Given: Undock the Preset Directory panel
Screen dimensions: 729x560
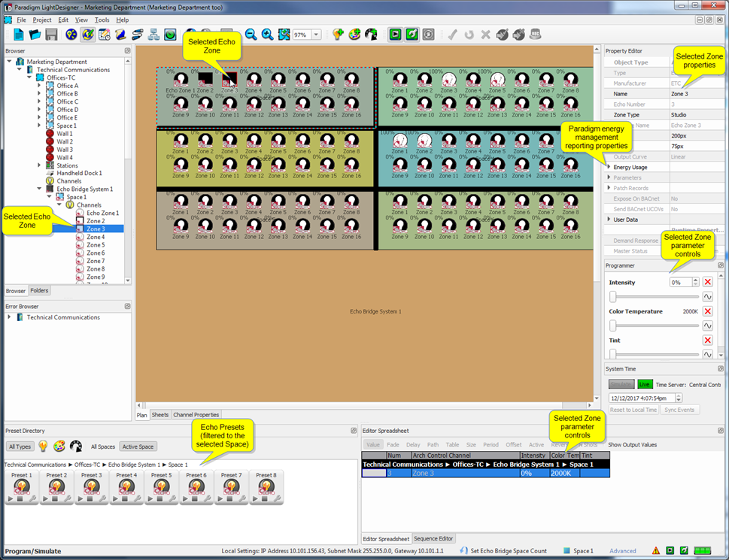Looking at the screenshot, I should pos(354,431).
